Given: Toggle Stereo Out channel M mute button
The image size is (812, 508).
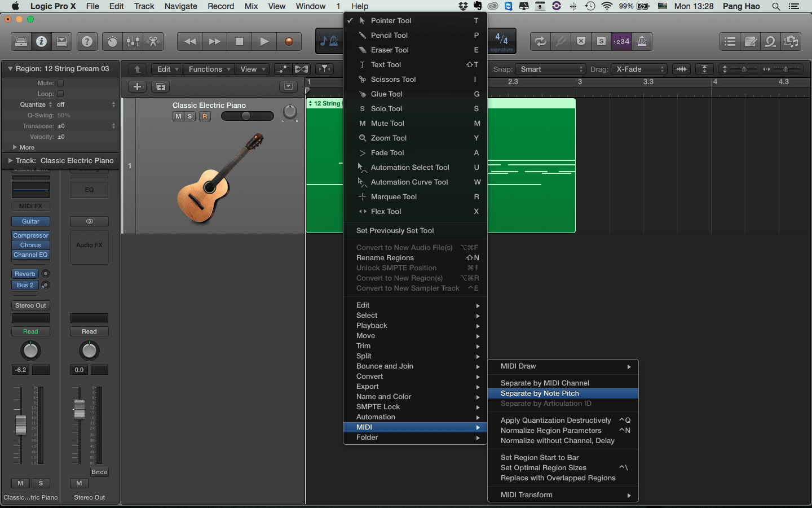Looking at the screenshot, I should pyautogui.click(x=79, y=483).
